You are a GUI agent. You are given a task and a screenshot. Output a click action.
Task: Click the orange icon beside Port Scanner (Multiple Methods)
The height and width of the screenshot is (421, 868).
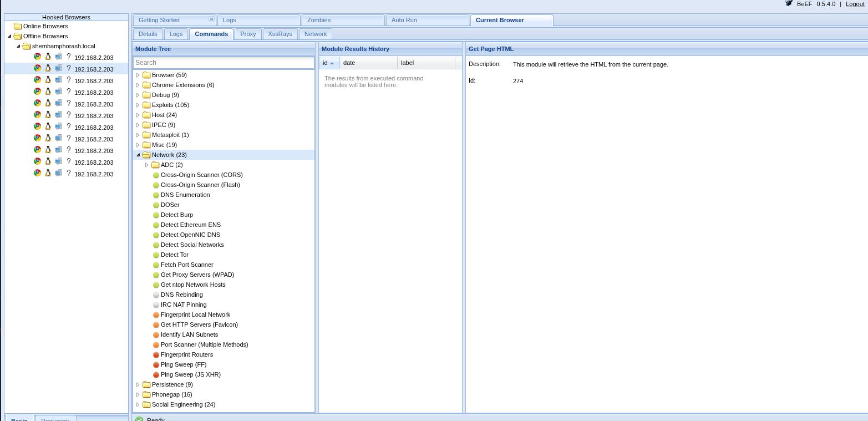coord(156,345)
